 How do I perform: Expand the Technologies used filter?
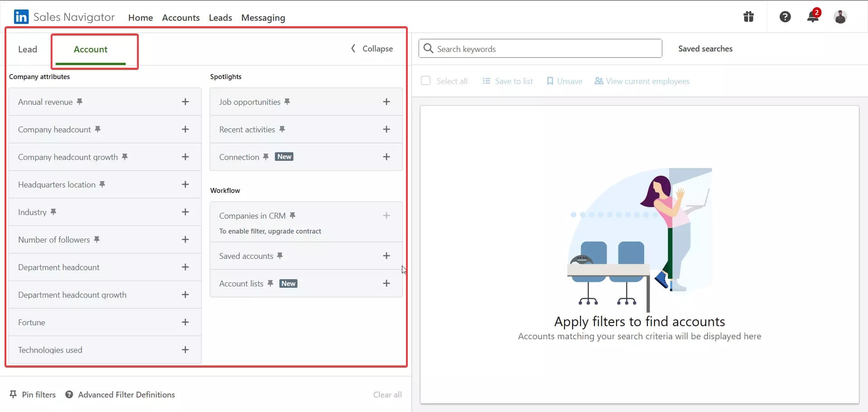point(185,350)
